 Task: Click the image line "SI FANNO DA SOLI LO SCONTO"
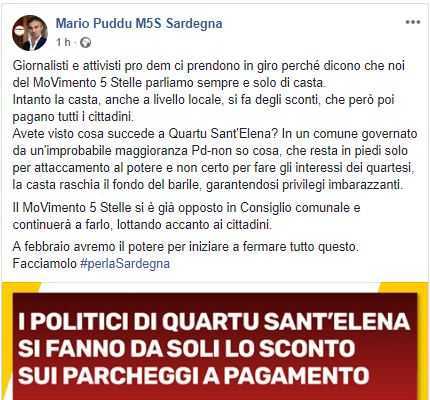[186, 349]
